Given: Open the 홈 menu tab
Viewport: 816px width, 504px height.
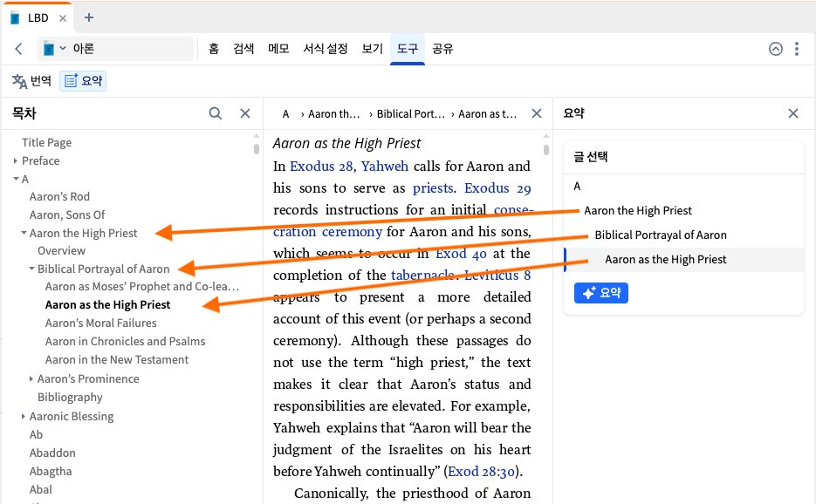Looking at the screenshot, I should (213, 49).
